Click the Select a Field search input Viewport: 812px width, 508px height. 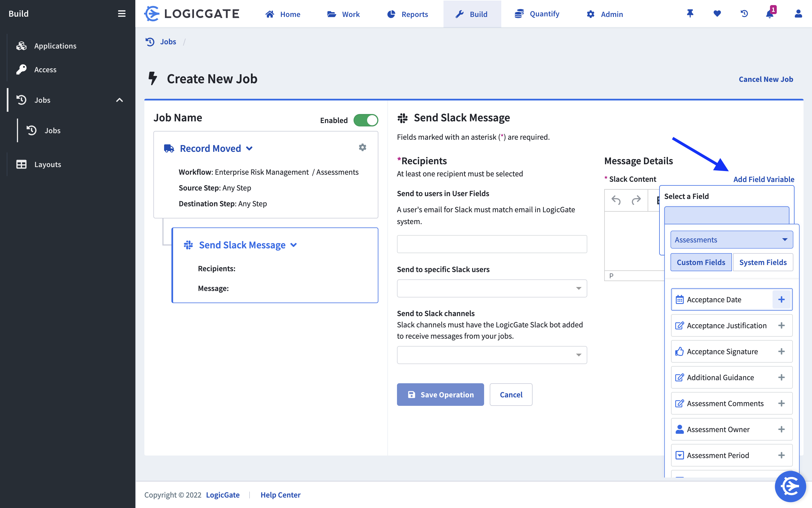click(x=727, y=215)
